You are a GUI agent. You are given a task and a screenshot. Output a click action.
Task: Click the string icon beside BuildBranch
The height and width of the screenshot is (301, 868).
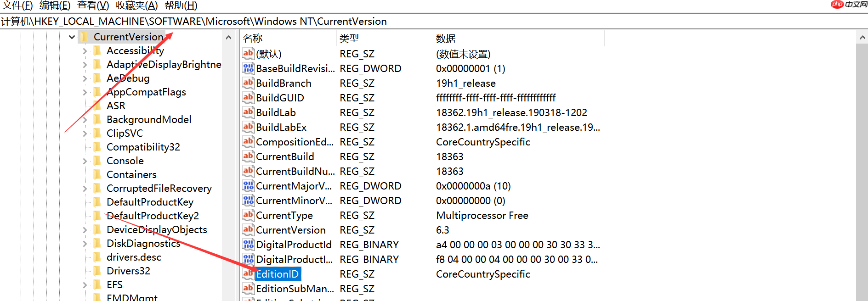point(248,83)
